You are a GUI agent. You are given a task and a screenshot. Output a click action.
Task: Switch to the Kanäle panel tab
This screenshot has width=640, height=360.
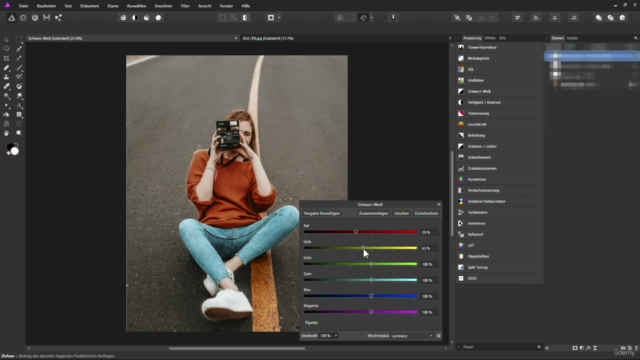coord(572,38)
